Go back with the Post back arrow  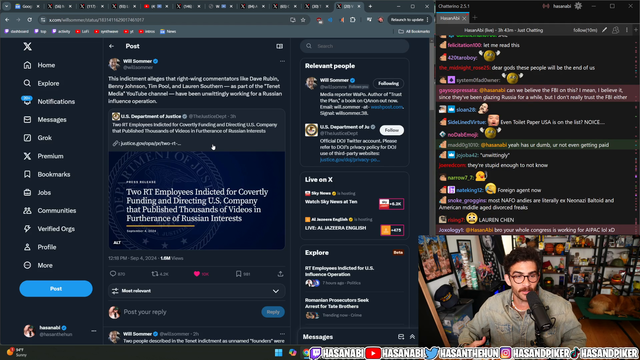coord(111,46)
